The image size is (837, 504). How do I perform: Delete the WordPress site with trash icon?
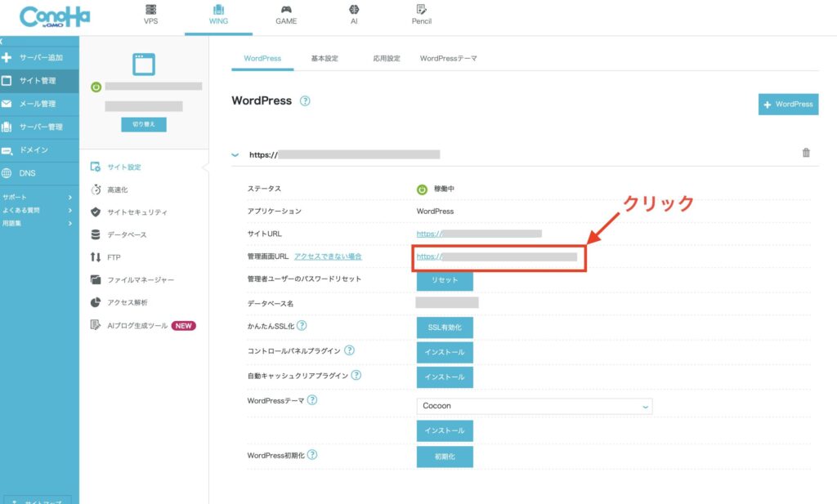click(x=806, y=153)
